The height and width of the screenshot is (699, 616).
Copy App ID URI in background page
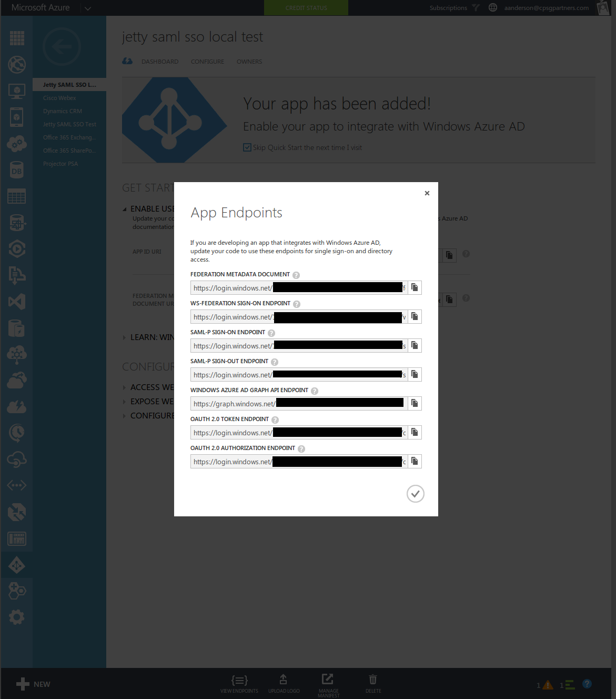tap(449, 255)
